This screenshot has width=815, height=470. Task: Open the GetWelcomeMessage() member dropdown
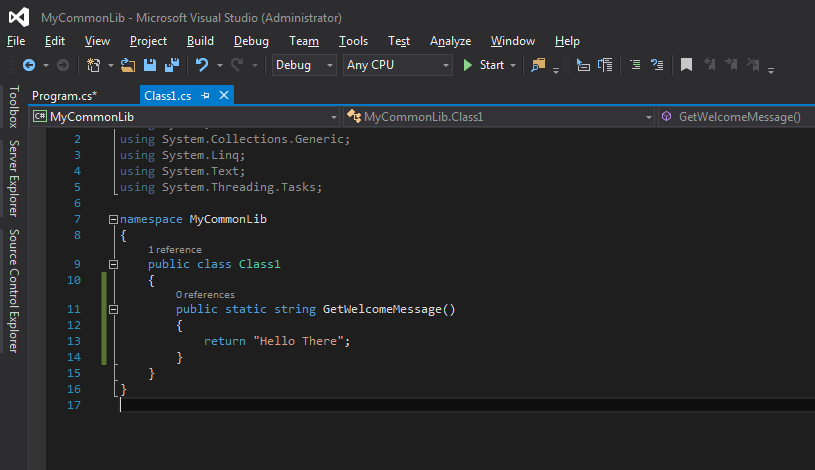pyautogui.click(x=737, y=117)
